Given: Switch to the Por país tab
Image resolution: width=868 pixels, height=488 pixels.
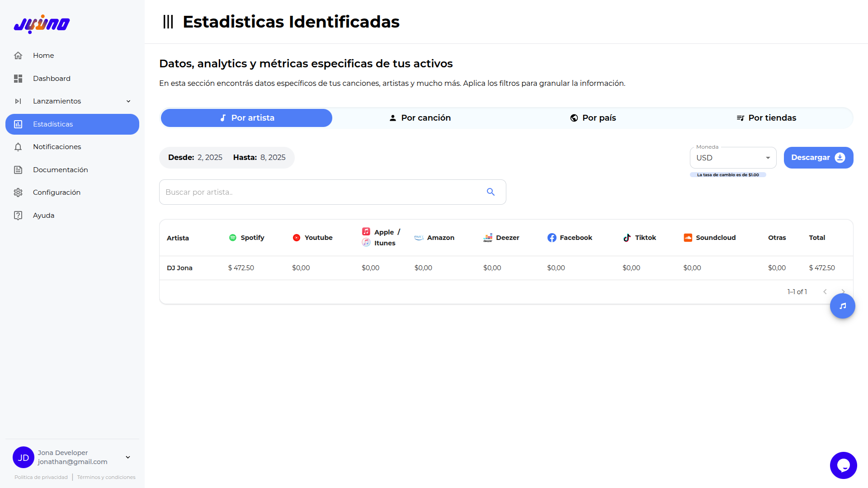Looking at the screenshot, I should tap(593, 118).
